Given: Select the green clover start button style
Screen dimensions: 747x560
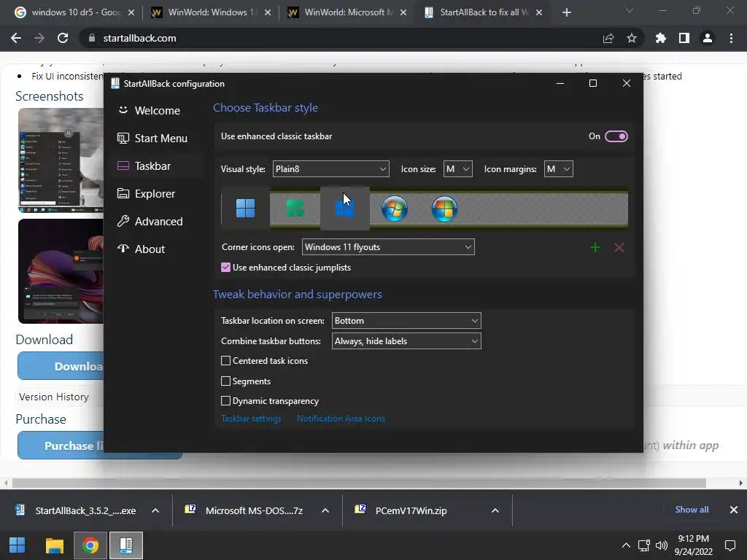Looking at the screenshot, I should coord(295,209).
